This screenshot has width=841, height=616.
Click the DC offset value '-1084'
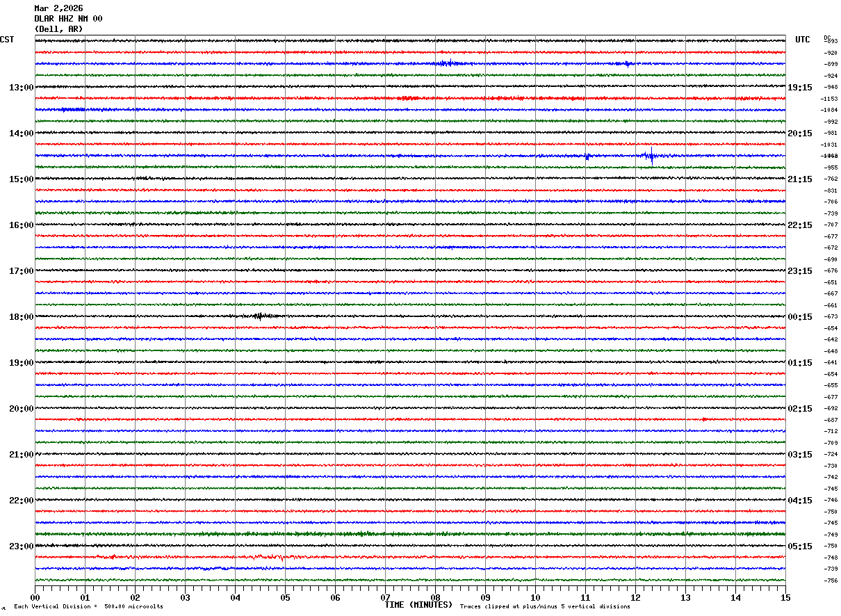coord(830,111)
